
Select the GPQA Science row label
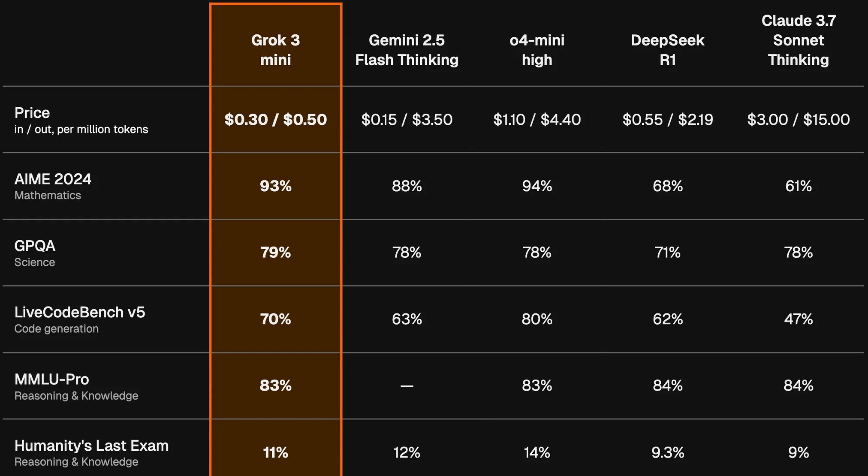35,246
